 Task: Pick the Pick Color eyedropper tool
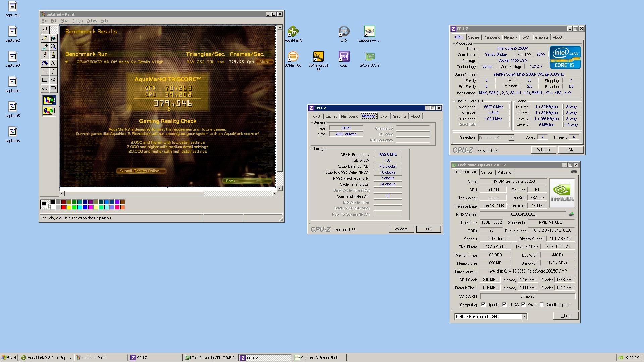(45, 47)
